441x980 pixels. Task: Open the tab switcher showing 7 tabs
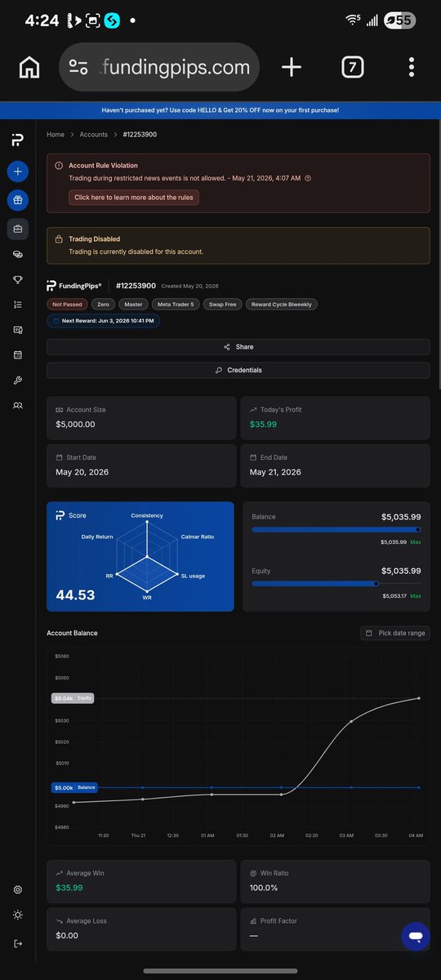[352, 68]
